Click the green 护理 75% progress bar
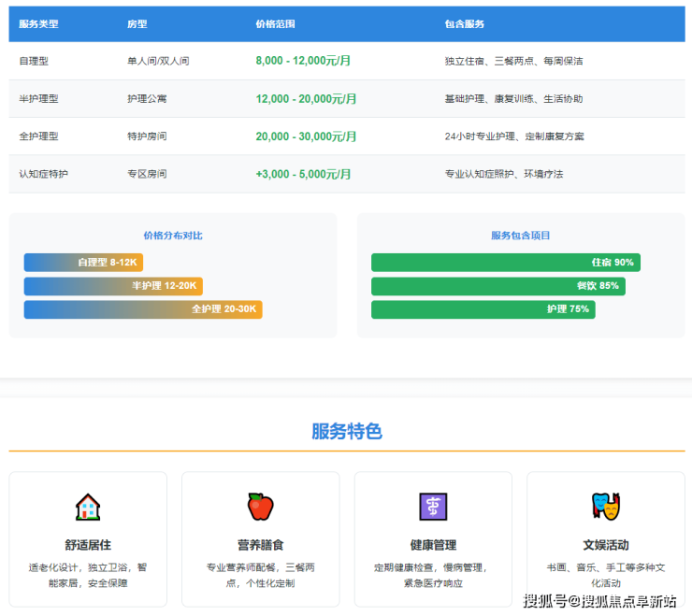Image resolution: width=692 pixels, height=616 pixels. coord(483,309)
